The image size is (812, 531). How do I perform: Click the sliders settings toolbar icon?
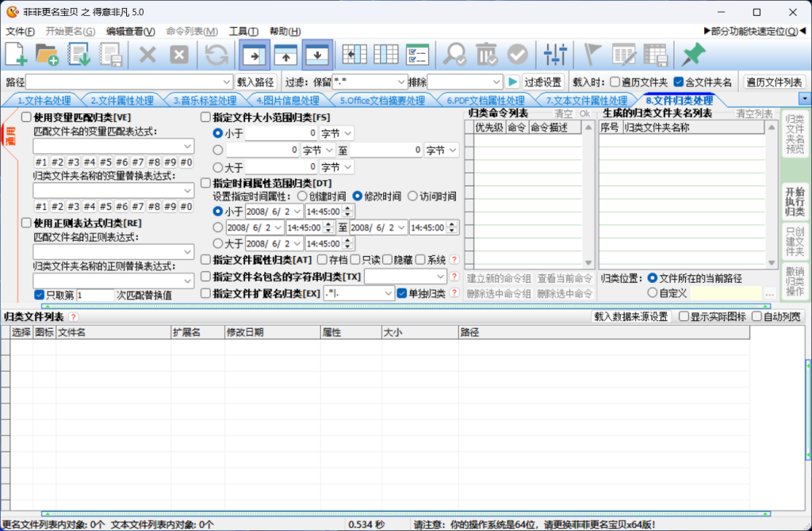555,54
